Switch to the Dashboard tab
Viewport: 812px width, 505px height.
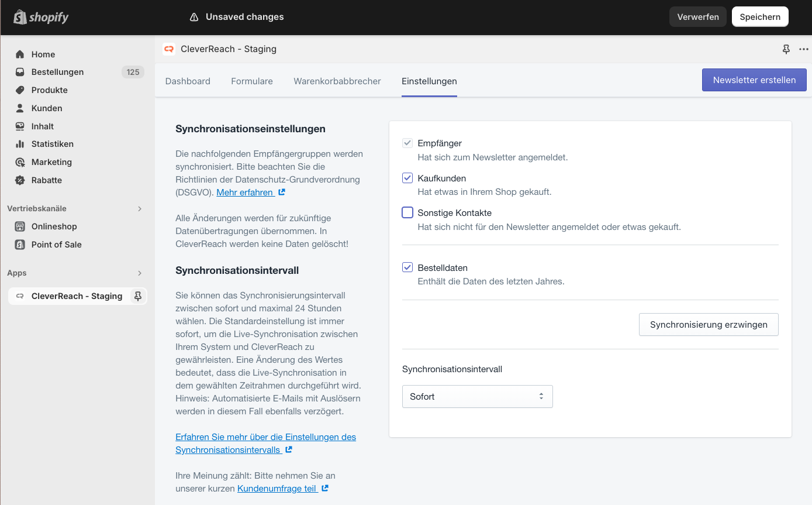coord(188,81)
